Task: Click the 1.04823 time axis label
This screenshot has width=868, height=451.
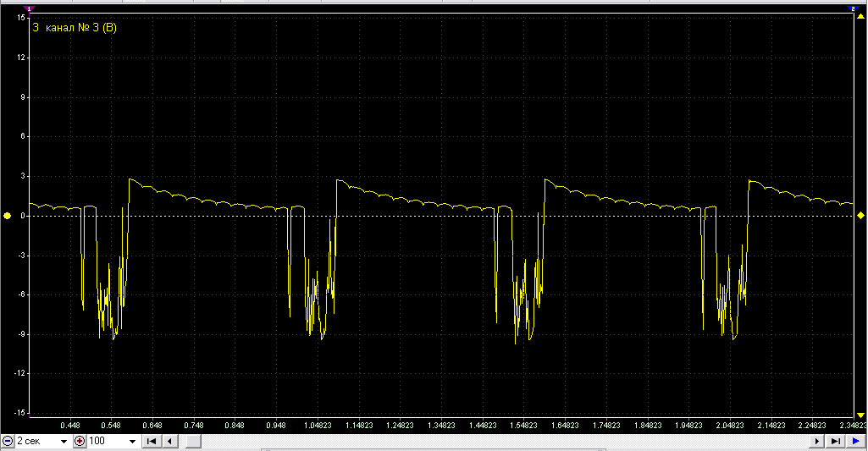Action: point(318,426)
